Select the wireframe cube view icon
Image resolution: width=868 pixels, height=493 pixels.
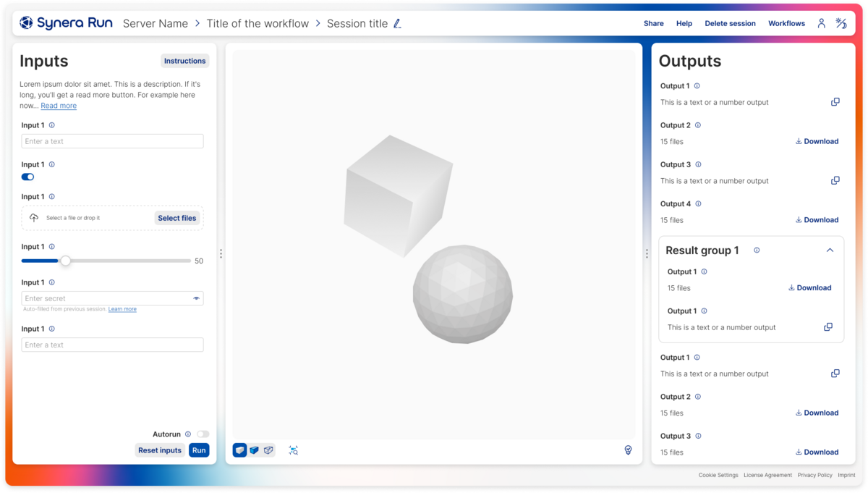pos(268,450)
